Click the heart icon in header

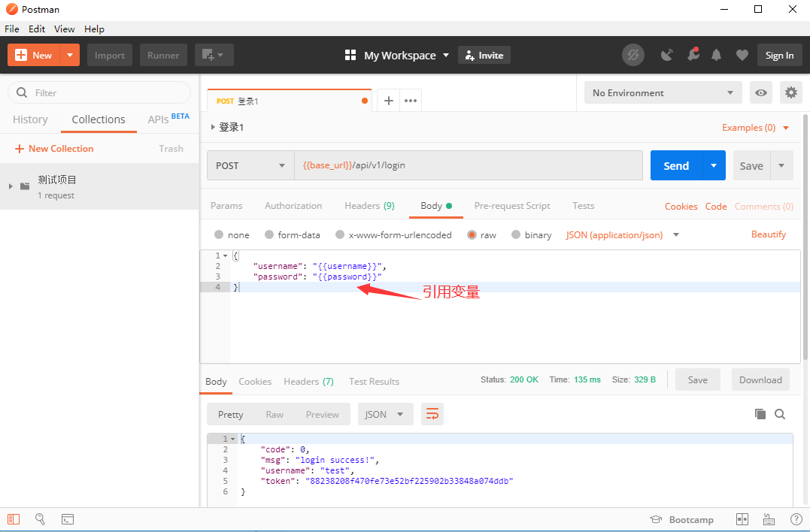[742, 55]
